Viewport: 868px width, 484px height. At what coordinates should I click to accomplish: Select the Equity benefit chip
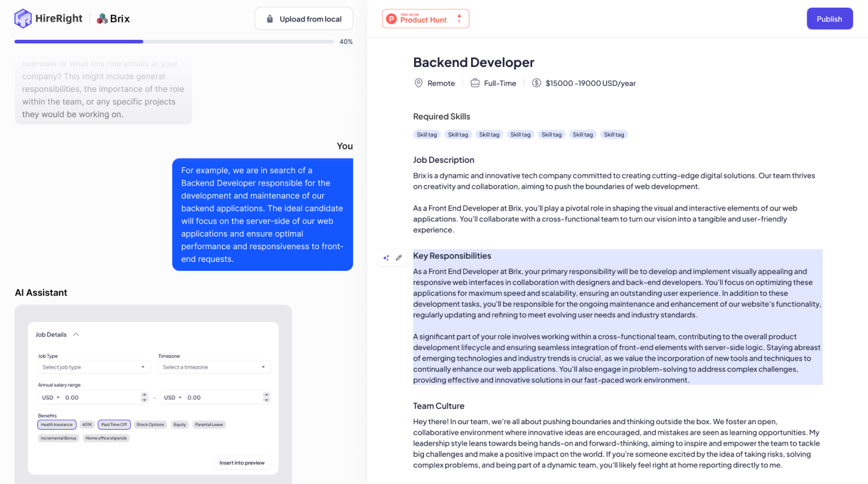coord(180,425)
